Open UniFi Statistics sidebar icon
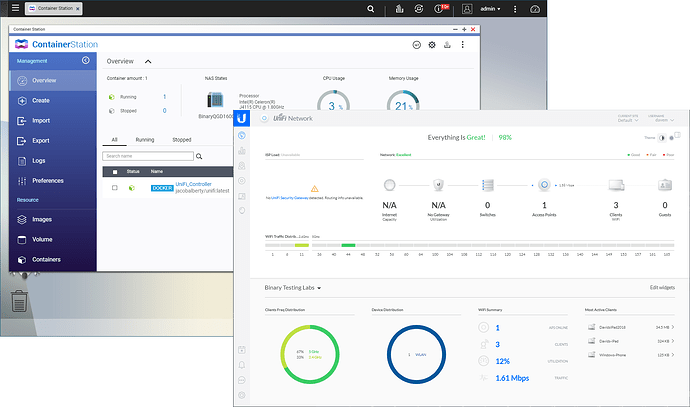 tap(242, 151)
